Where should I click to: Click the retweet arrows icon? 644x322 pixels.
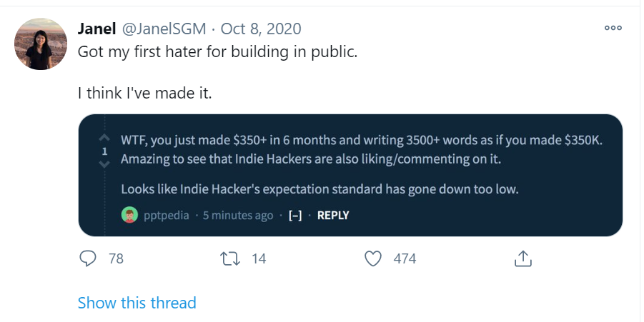pyautogui.click(x=230, y=259)
